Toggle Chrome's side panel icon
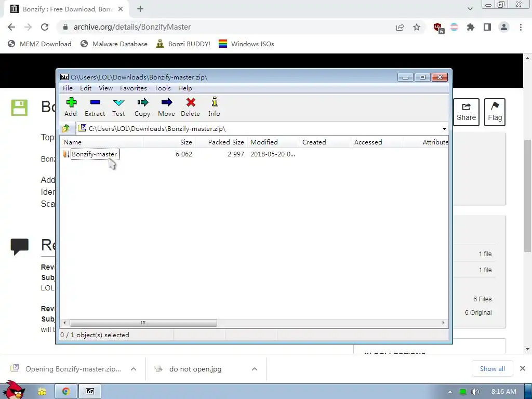The height and width of the screenshot is (399, 532). pyautogui.click(x=487, y=27)
